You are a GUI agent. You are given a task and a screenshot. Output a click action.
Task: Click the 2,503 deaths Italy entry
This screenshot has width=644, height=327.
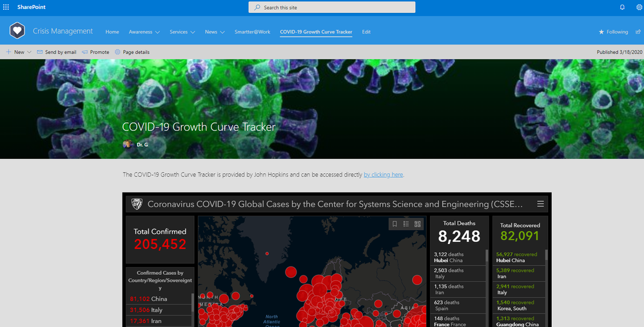tap(458, 274)
